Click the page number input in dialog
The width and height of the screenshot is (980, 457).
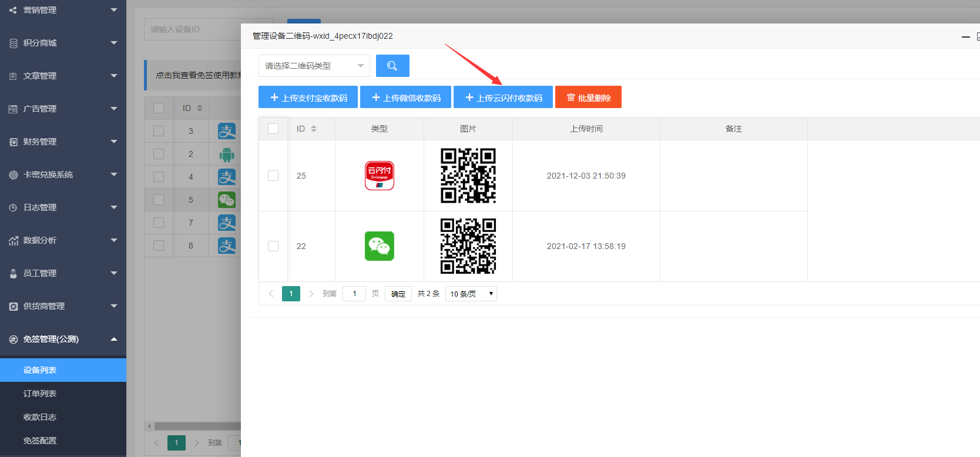pyautogui.click(x=354, y=294)
